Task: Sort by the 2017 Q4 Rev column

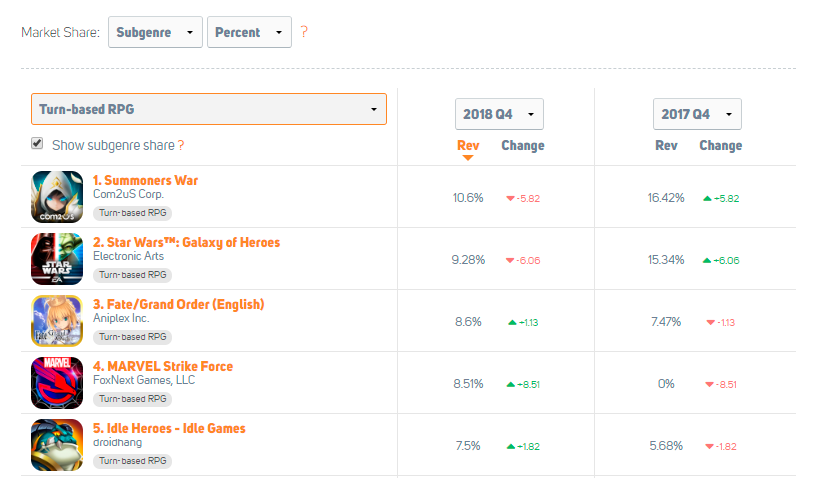Action: [x=666, y=145]
